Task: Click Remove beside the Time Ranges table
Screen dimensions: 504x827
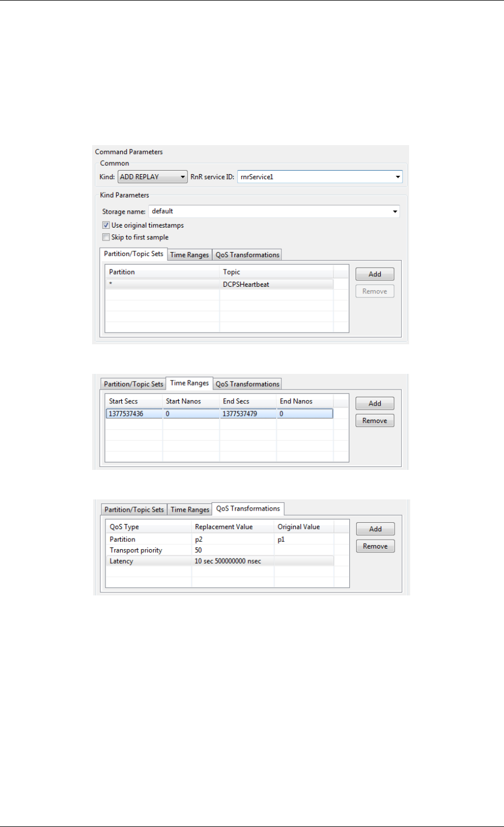Action: point(375,421)
